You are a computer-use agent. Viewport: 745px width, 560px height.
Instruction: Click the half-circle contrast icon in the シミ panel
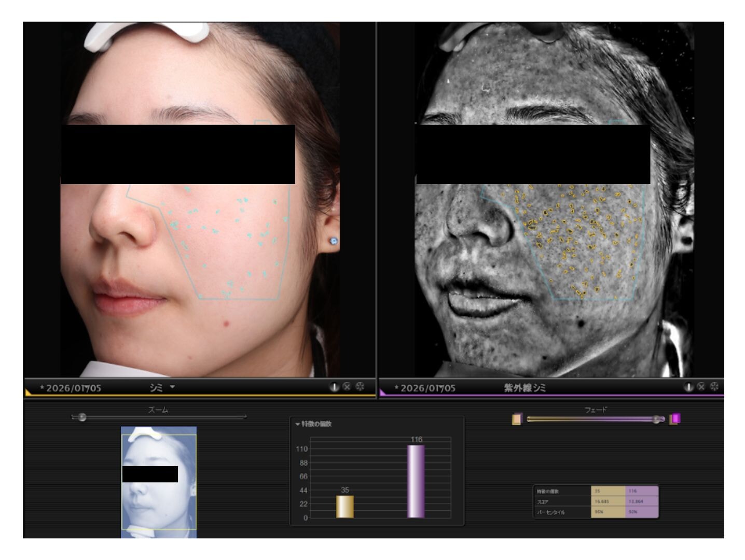[334, 387]
